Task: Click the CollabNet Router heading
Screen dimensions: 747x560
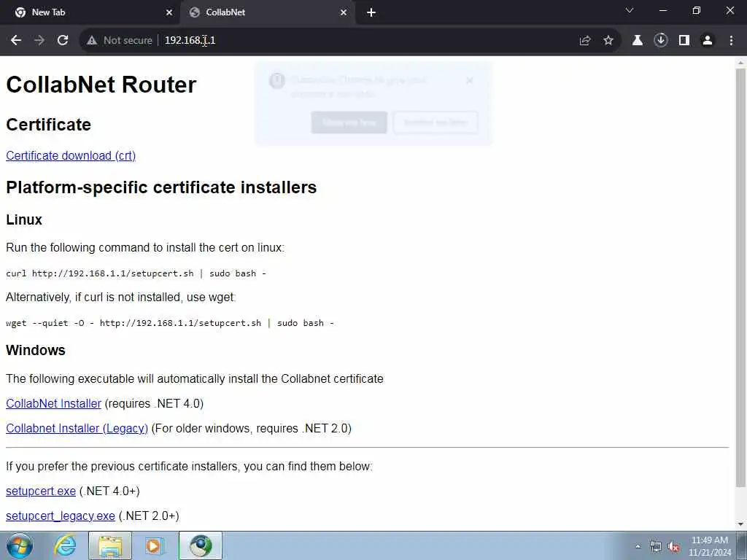Action: click(101, 85)
